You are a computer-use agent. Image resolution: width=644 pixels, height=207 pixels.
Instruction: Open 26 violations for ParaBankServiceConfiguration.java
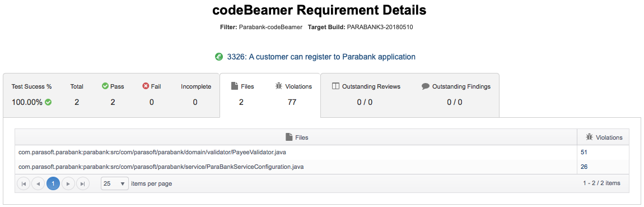tap(584, 167)
